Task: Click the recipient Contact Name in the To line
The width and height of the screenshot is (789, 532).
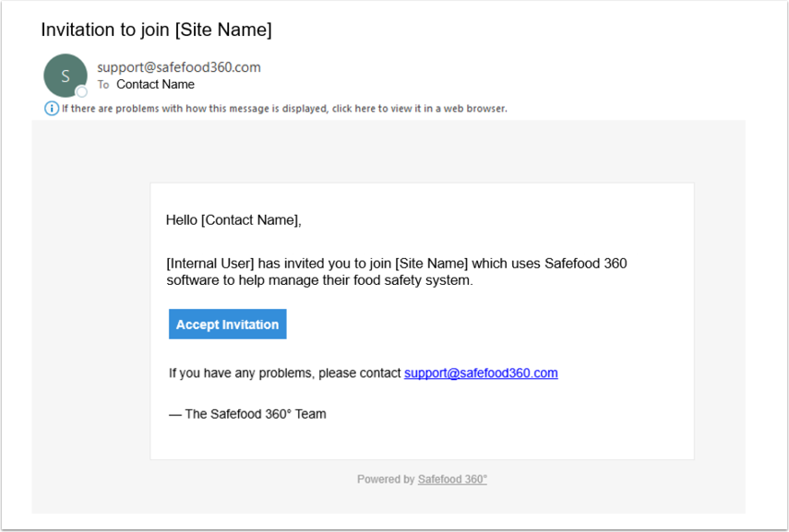Action: (155, 85)
